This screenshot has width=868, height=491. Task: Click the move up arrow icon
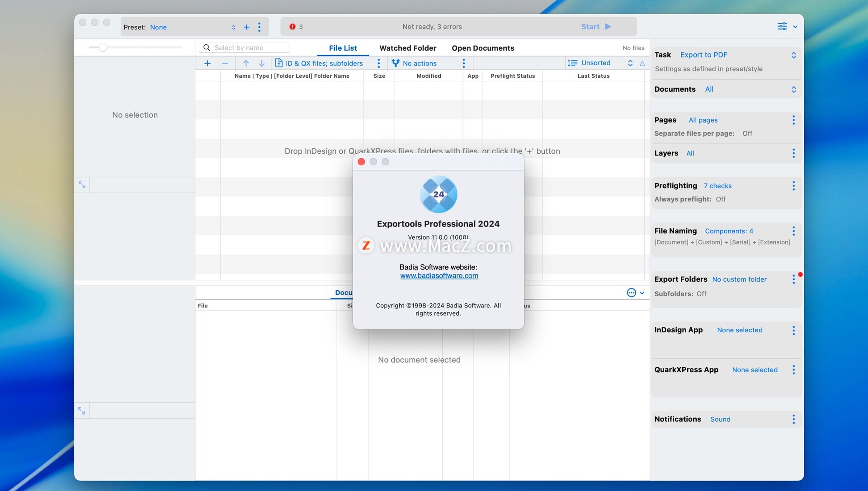246,63
